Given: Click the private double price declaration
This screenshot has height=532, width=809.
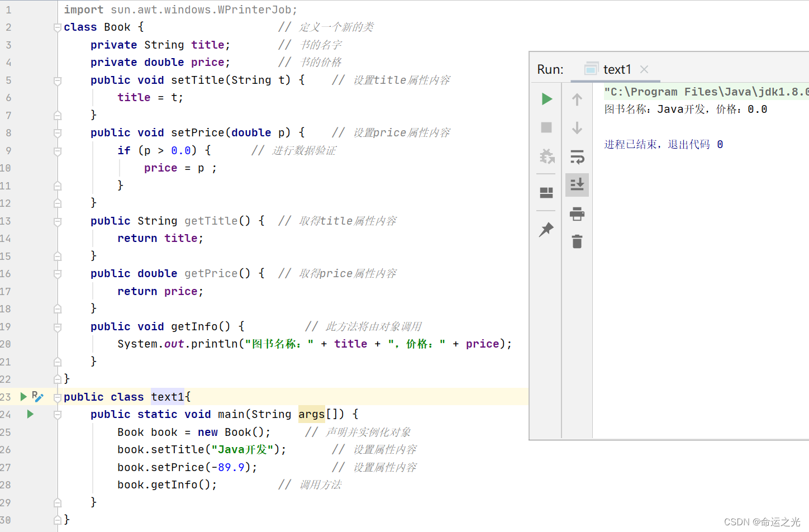Looking at the screenshot, I should click(160, 62).
